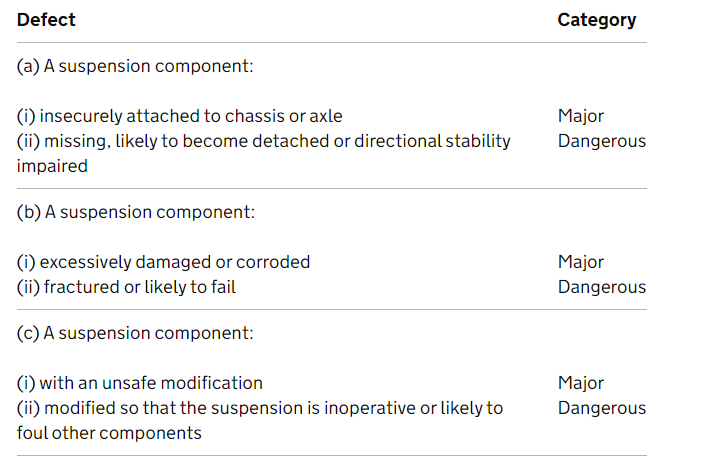Click the Major category for insecurely attached defect
708x465 pixels.
(x=580, y=116)
